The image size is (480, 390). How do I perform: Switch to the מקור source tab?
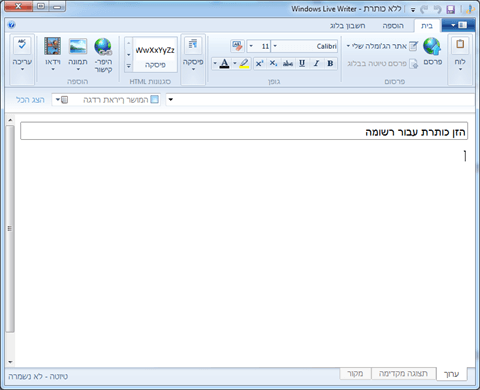355,373
